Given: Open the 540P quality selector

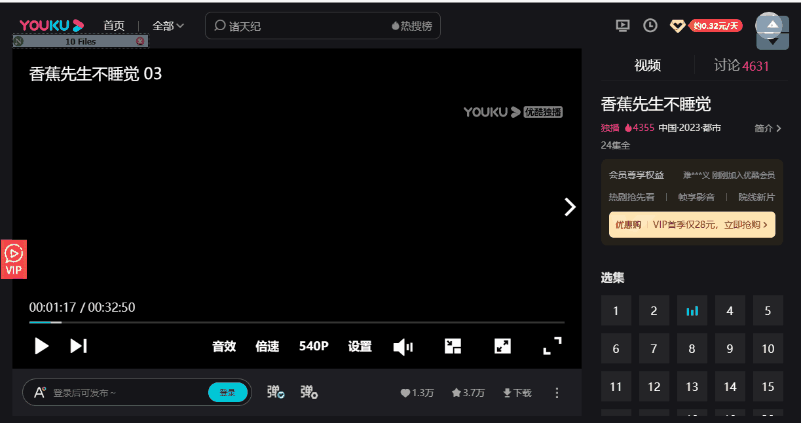Looking at the screenshot, I should (314, 346).
